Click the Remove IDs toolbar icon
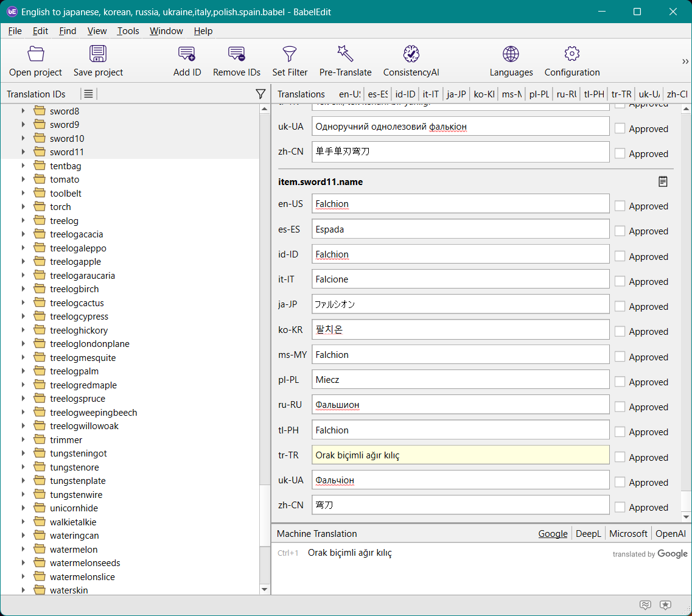Image resolution: width=692 pixels, height=616 pixels. [x=237, y=54]
